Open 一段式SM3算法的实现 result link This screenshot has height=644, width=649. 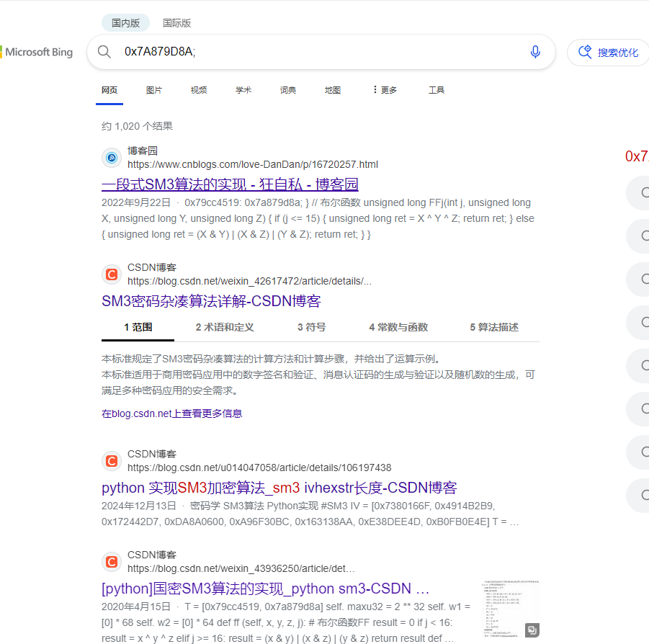(x=230, y=184)
